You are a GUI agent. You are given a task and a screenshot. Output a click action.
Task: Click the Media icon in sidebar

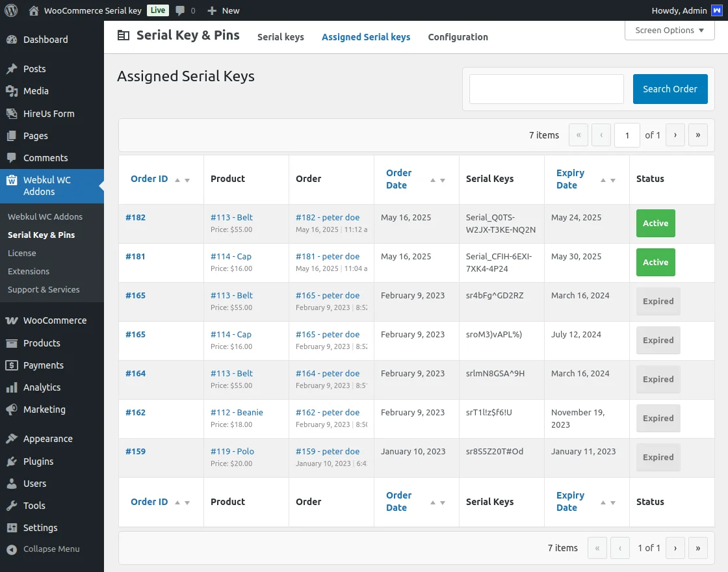(12, 91)
